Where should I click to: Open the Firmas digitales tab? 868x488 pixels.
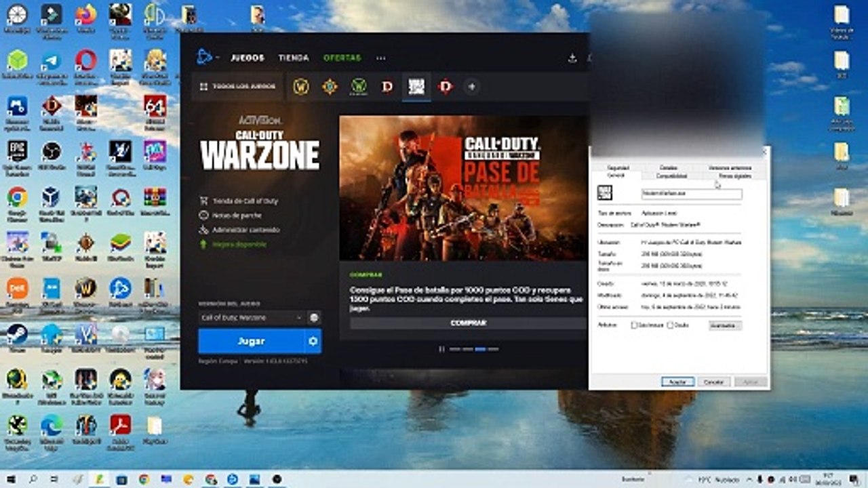click(735, 176)
